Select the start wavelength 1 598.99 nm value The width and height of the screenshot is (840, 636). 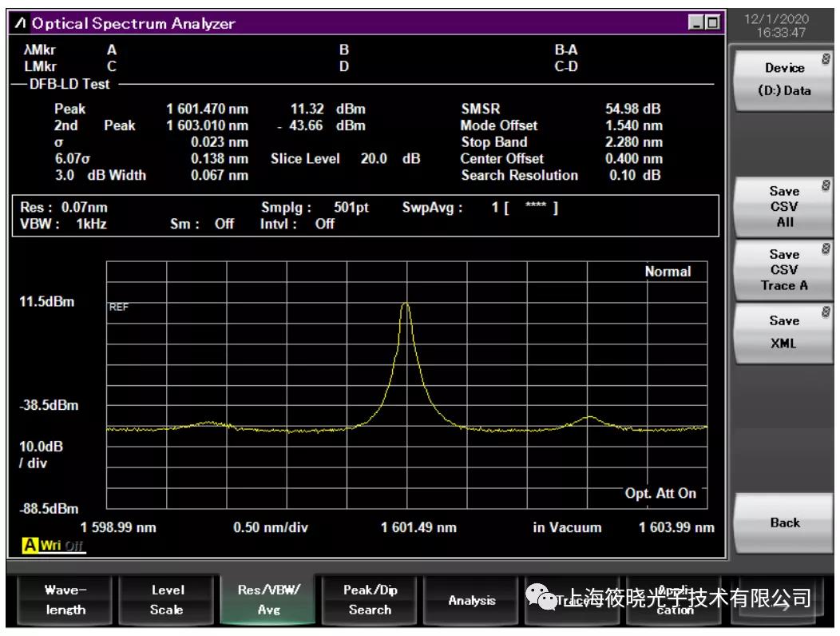118,527
